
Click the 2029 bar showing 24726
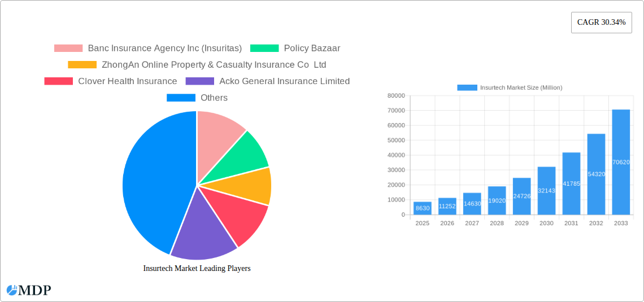pyautogui.click(x=521, y=196)
